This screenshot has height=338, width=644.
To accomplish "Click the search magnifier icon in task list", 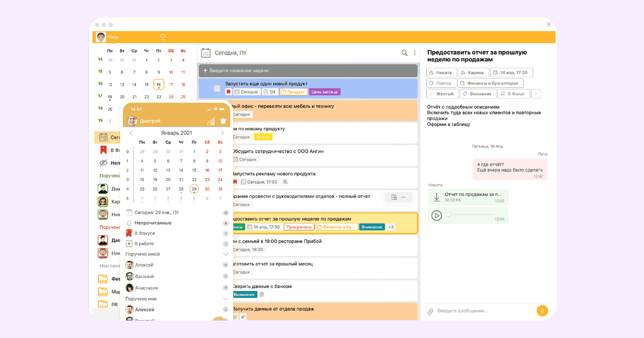I will click(404, 53).
